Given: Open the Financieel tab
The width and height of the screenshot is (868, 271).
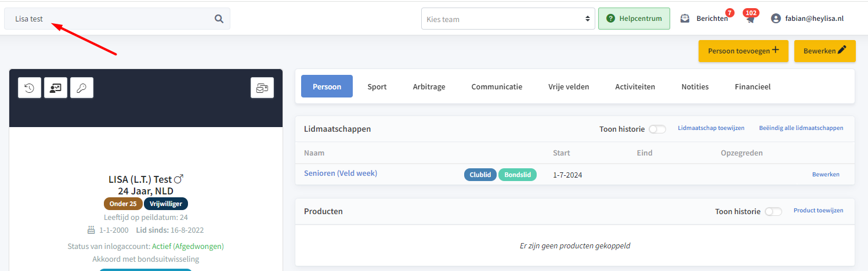Looking at the screenshot, I should tap(753, 86).
